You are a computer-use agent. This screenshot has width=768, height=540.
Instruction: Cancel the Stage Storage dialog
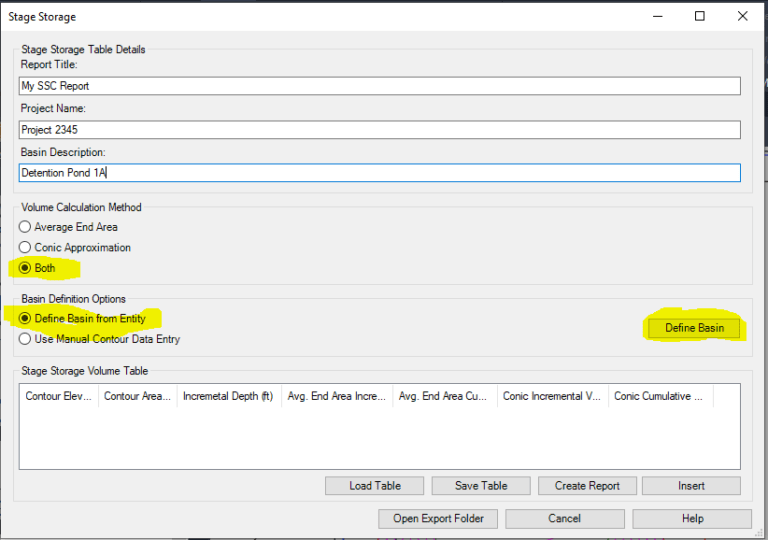coord(564,518)
